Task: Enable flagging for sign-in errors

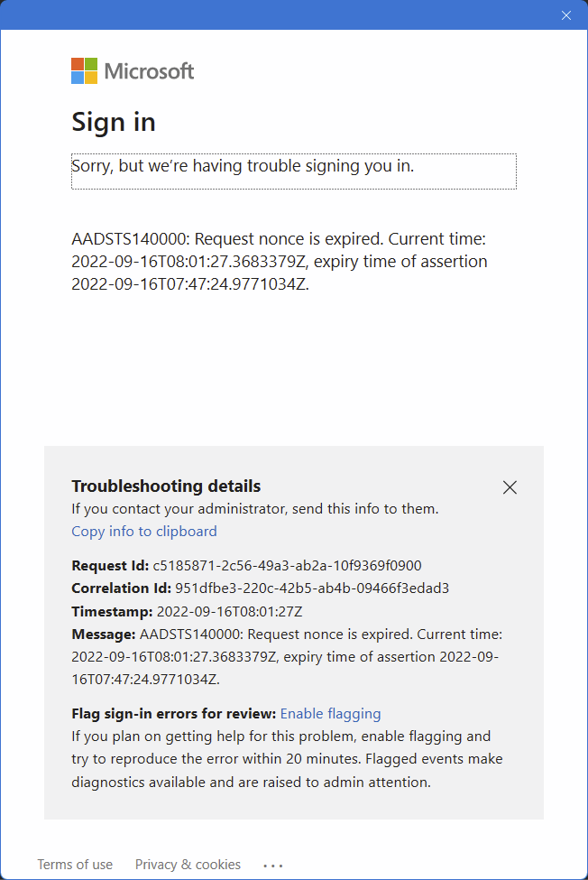Action: coord(330,713)
